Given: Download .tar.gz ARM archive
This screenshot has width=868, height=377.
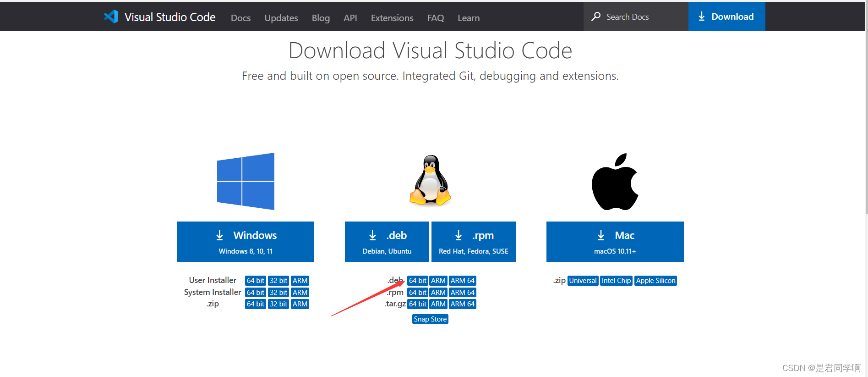Looking at the screenshot, I should tap(438, 304).
